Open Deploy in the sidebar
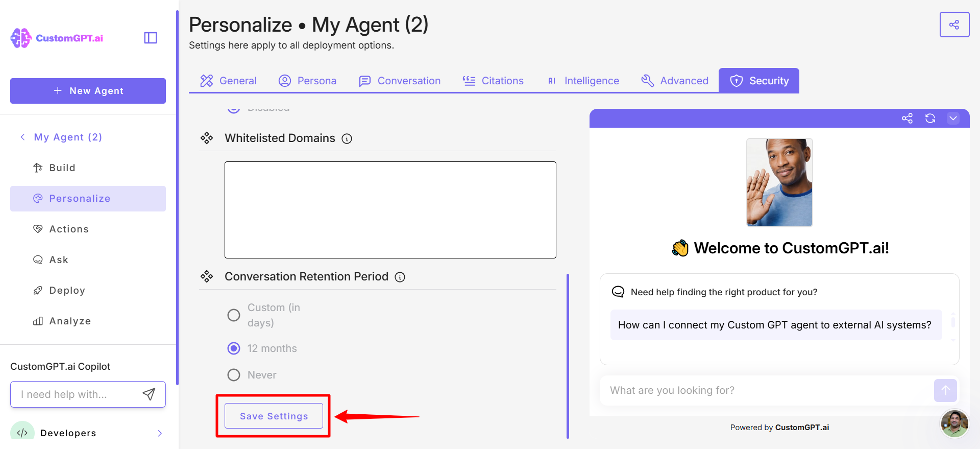 (88, 290)
